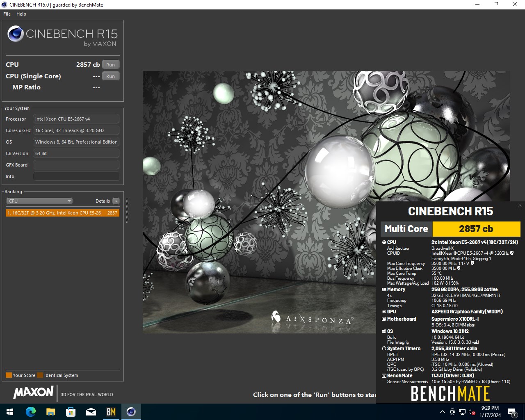Image resolution: width=525 pixels, height=420 pixels.
Task: Click the 'Supermicro X10DRL-I' motherboard value
Action: [455, 319]
